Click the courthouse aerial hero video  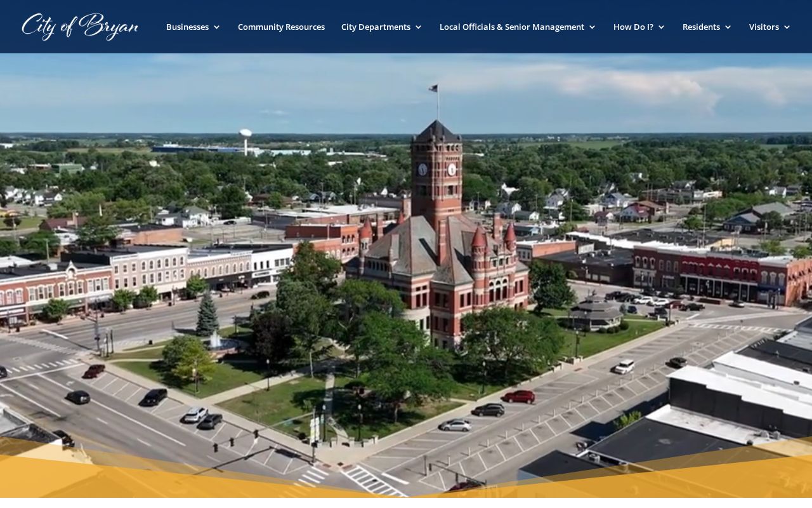click(406, 276)
